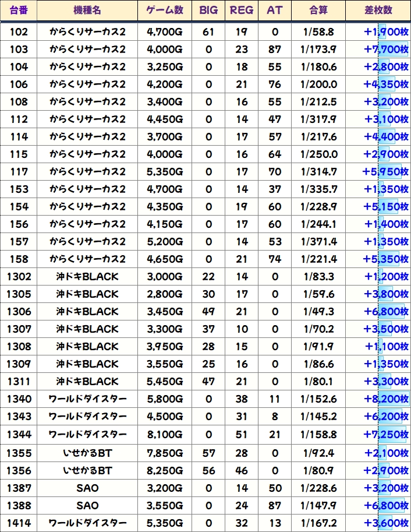
Task: Click the 差枚数 column header
Action: click(378, 10)
